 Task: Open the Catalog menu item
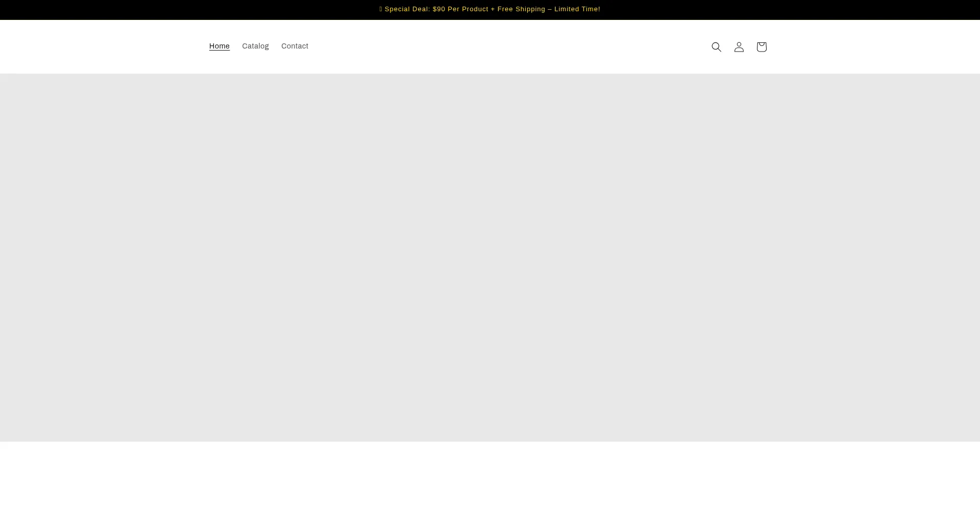click(x=255, y=46)
